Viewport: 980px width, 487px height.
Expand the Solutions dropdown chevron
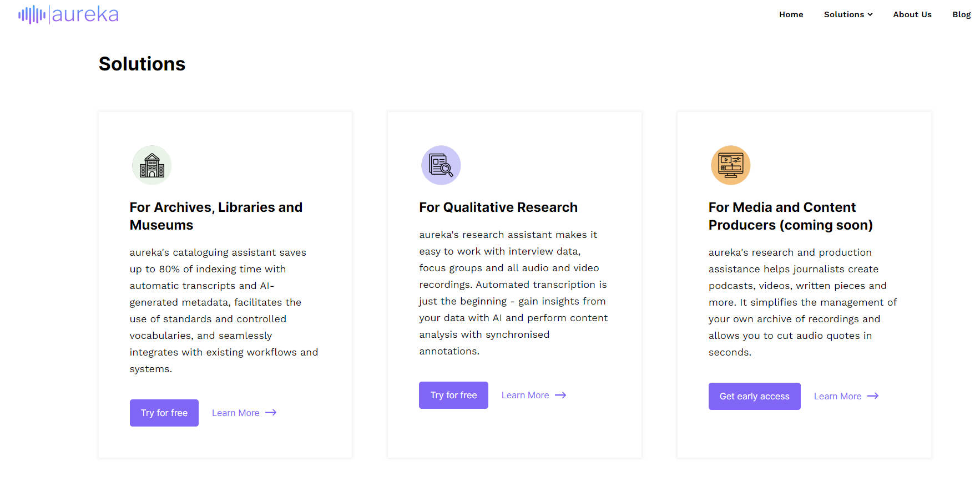tap(870, 14)
